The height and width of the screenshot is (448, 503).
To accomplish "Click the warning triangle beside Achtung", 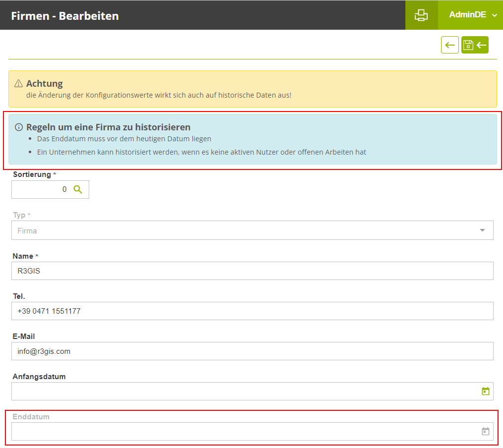I will pos(19,83).
